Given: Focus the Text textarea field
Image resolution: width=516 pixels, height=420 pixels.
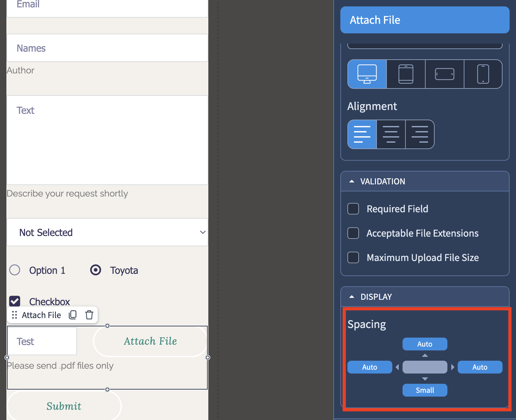Looking at the screenshot, I should pos(107,140).
